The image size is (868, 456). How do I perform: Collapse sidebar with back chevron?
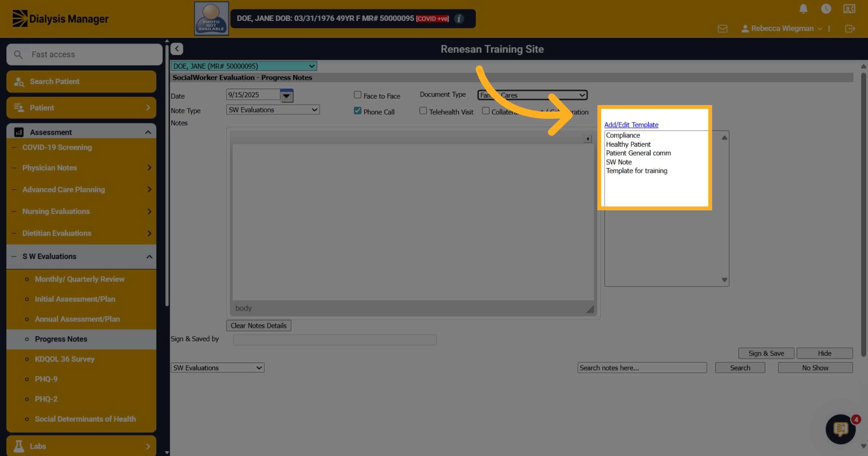coord(177,49)
